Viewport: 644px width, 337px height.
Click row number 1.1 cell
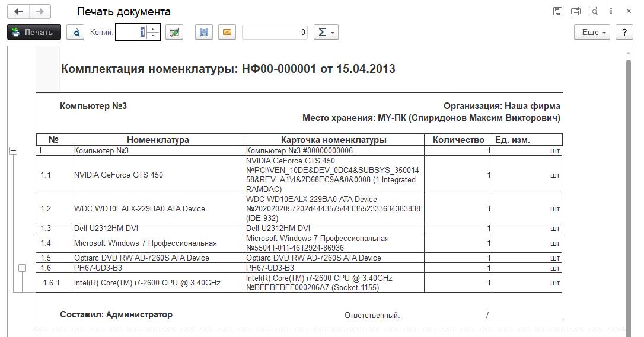click(54, 175)
